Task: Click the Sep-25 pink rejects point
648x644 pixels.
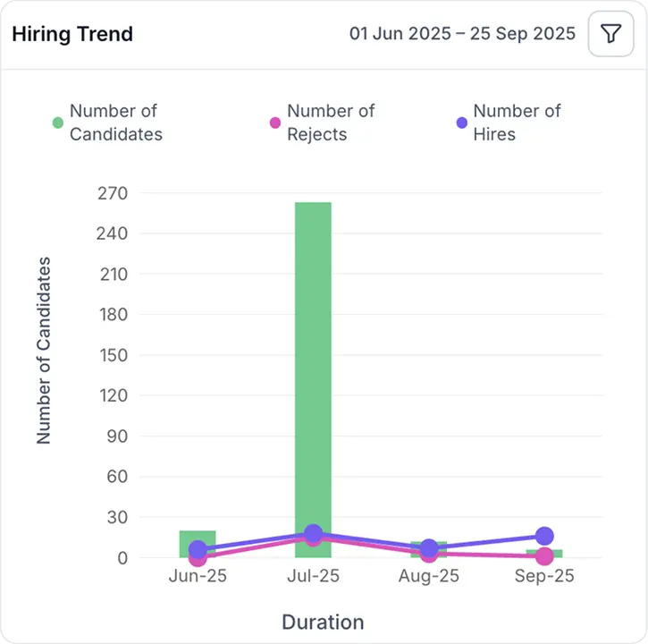Action: point(544,556)
